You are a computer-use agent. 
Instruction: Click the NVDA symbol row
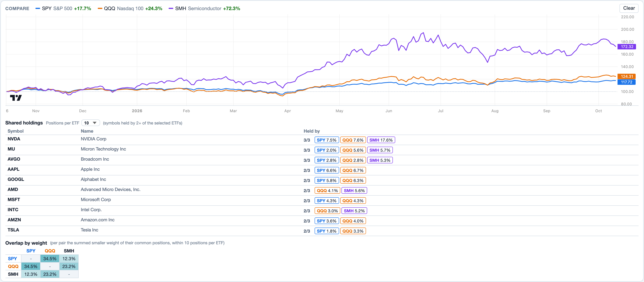tap(322, 140)
